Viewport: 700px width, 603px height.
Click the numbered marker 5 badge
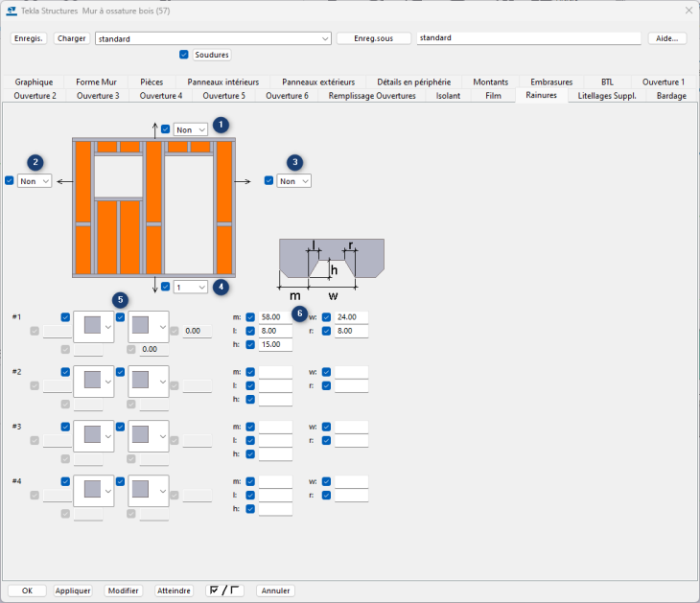[x=119, y=300]
